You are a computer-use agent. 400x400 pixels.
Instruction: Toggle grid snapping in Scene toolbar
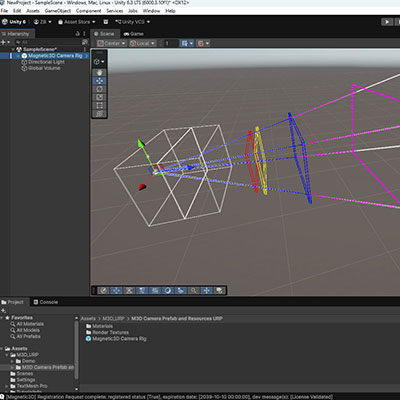[184, 43]
